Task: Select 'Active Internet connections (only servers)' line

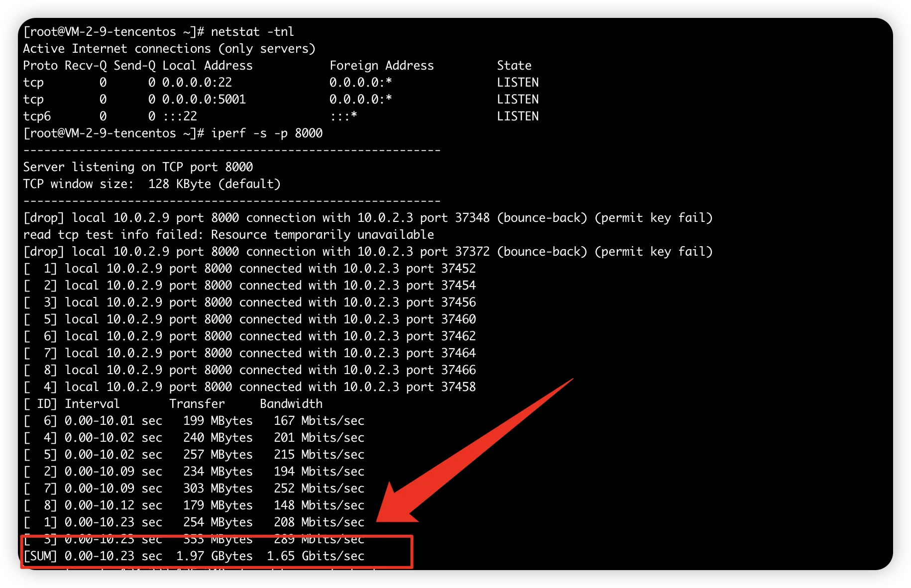Action: click(169, 49)
